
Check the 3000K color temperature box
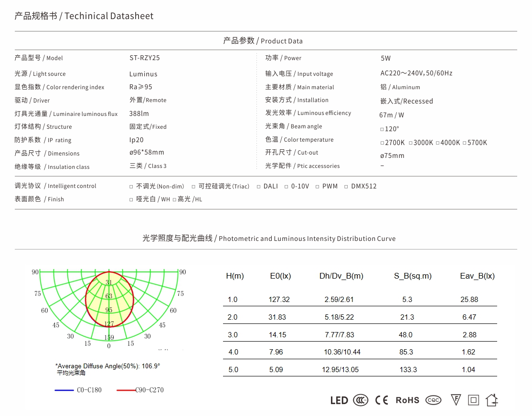click(411, 143)
